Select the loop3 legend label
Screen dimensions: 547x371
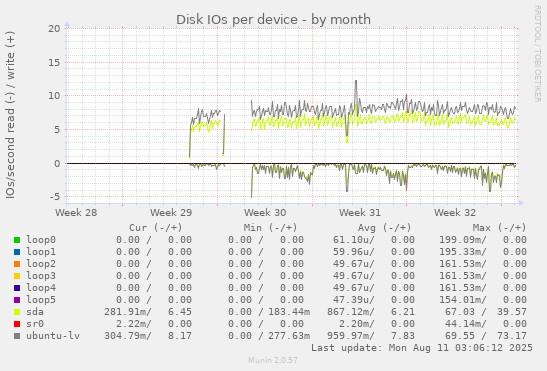41,275
